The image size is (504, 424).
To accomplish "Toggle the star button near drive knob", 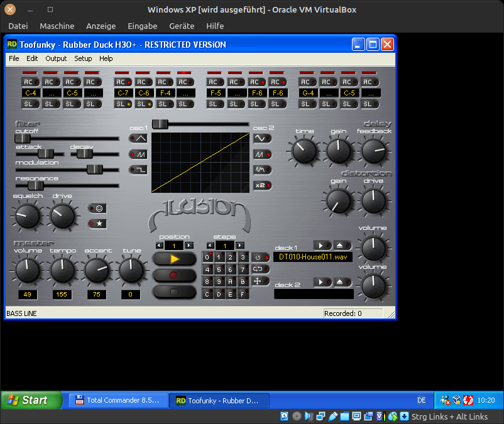I will [97, 224].
